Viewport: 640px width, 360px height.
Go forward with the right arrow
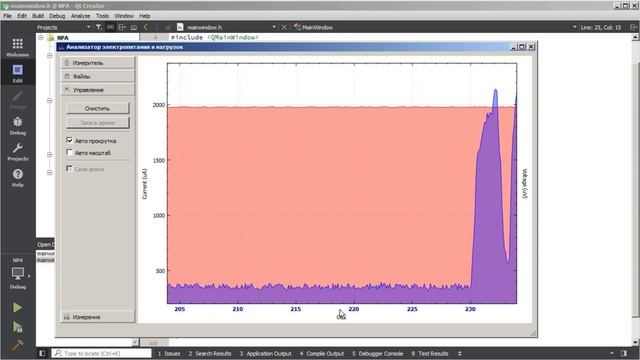pyautogui.click(x=156, y=27)
